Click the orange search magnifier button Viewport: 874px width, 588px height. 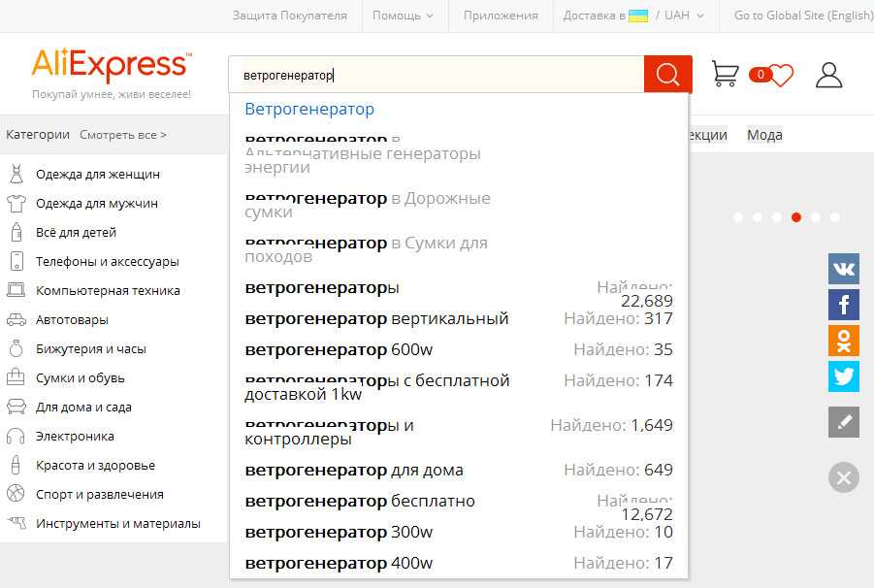point(667,74)
